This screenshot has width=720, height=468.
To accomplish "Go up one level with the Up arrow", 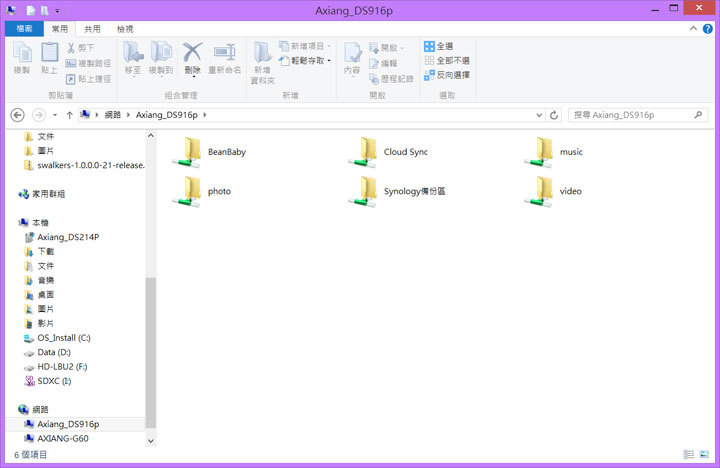I will (69, 115).
